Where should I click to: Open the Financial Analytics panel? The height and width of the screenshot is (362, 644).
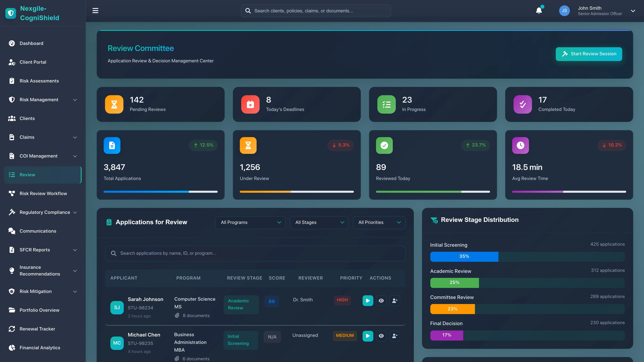[x=40, y=348]
